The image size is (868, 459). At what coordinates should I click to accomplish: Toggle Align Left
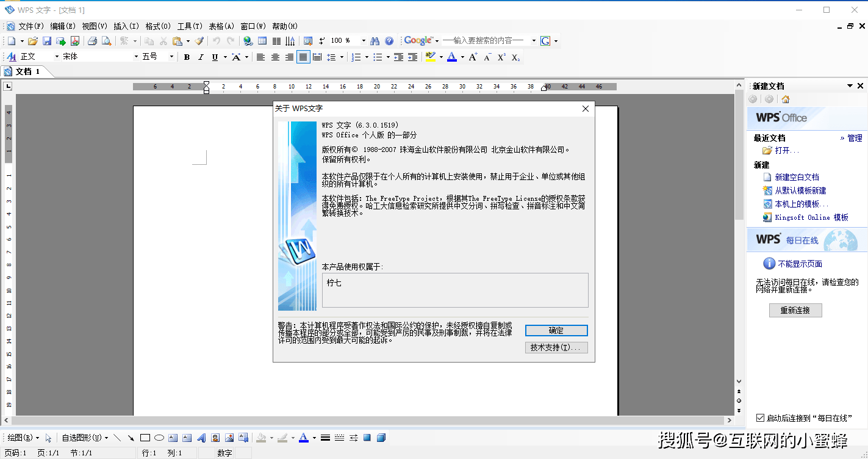(x=261, y=57)
